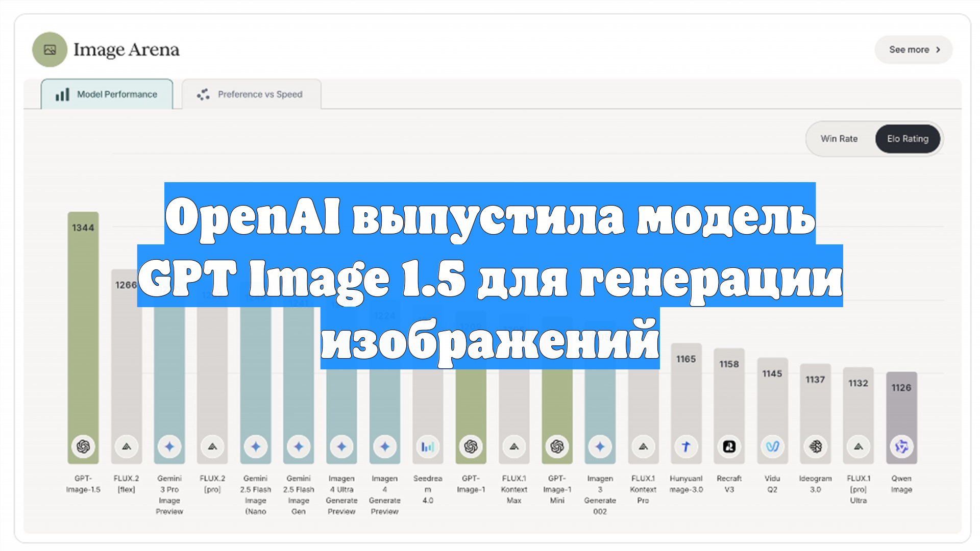980x551 pixels.
Task: Click the Seedream 4.0 bar chart logo icon
Action: coord(428,447)
